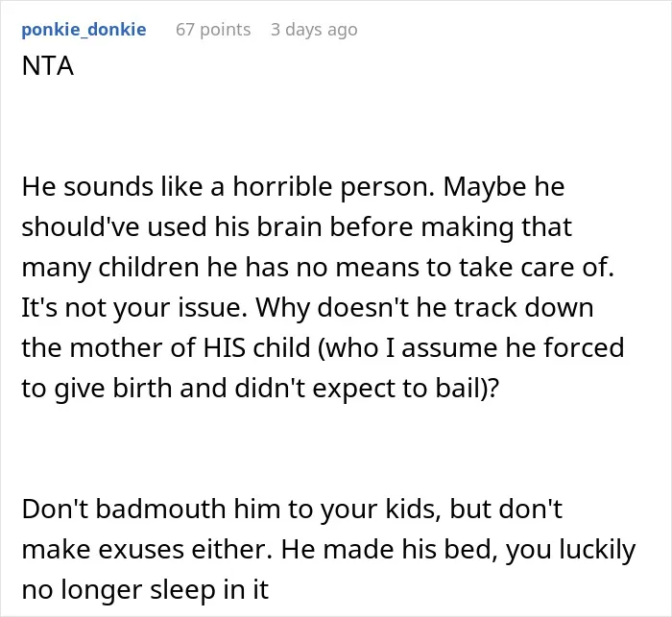This screenshot has width=672, height=617.
Task: Click the sentence "It's not your issue."
Action: coord(134,308)
